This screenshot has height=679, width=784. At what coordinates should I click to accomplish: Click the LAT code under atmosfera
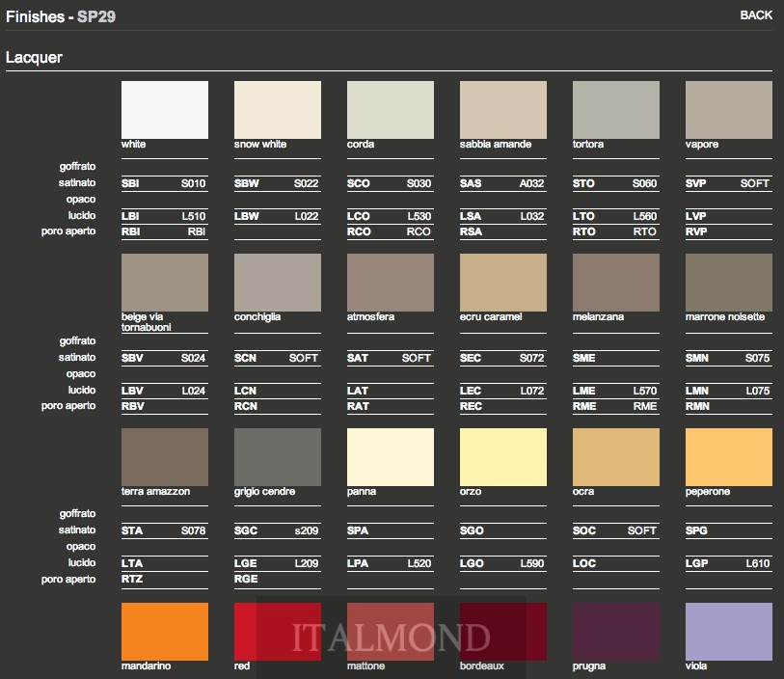pos(358,391)
